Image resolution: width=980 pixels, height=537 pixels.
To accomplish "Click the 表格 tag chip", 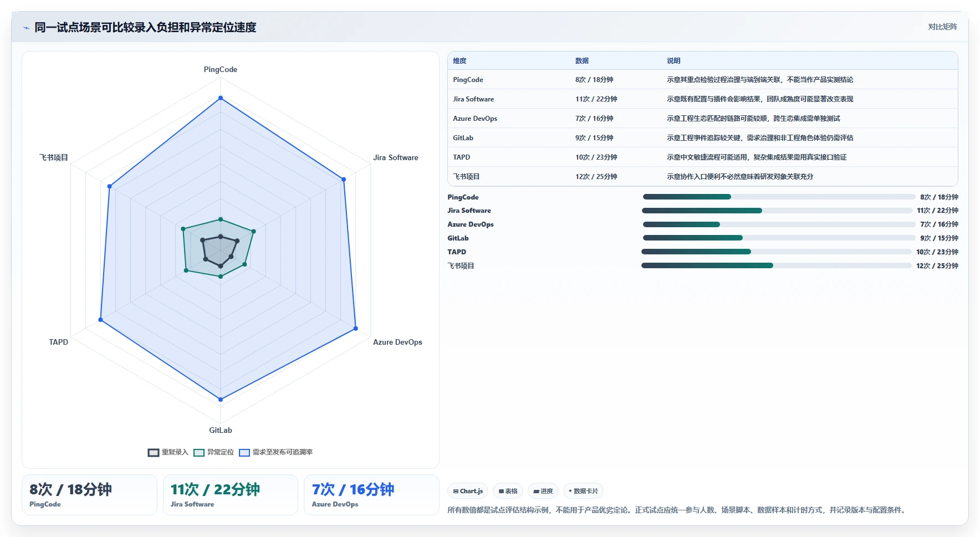I will click(508, 491).
